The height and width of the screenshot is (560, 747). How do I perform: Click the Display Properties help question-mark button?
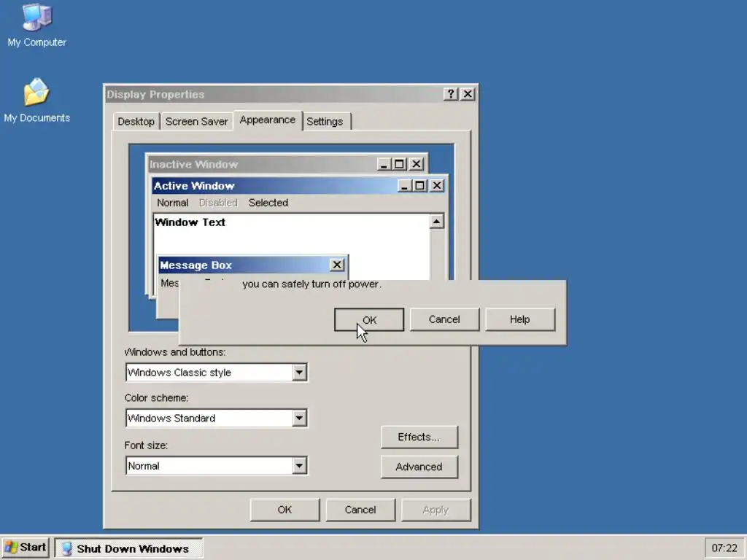(x=450, y=94)
